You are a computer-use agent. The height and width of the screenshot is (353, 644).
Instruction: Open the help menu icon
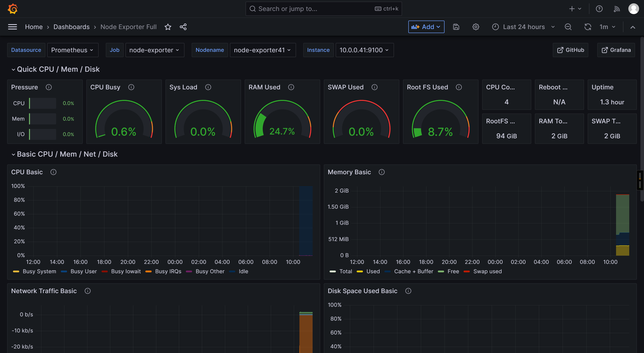(599, 9)
